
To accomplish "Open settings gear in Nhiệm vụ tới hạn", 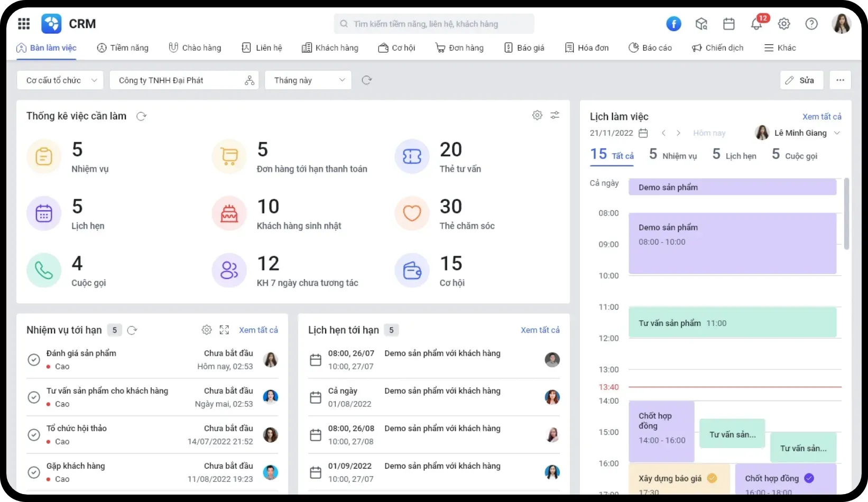I will 207,330.
